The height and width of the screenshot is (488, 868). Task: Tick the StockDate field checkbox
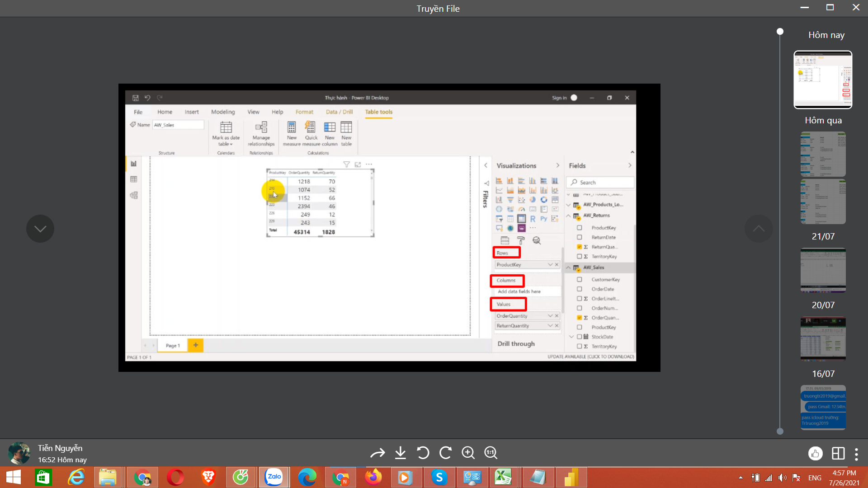(x=579, y=337)
